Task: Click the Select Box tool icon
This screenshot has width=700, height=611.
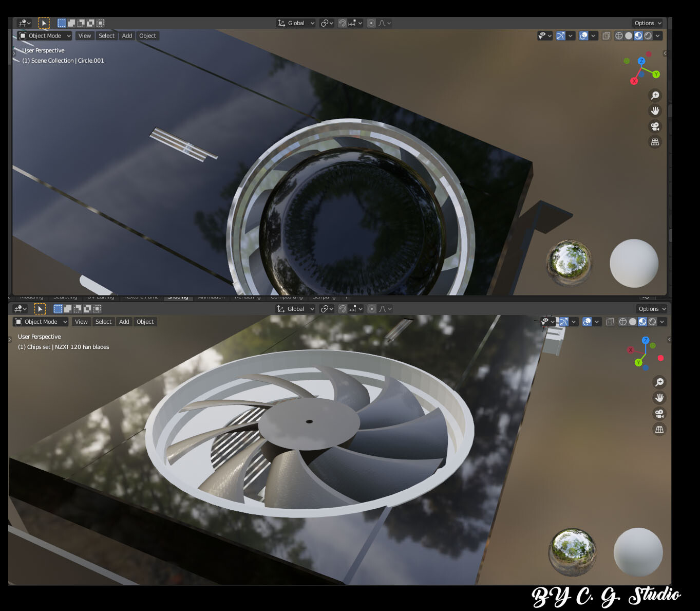Action: [x=61, y=23]
